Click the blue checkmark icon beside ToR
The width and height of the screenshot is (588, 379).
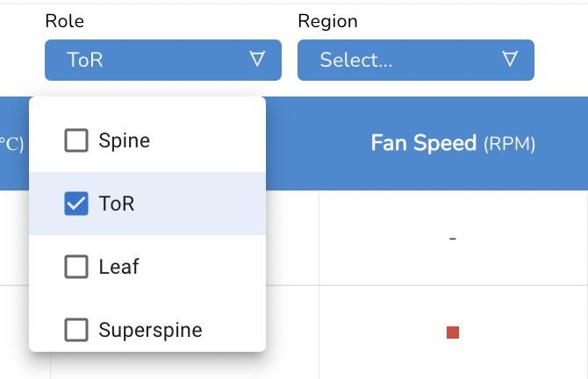tap(76, 204)
